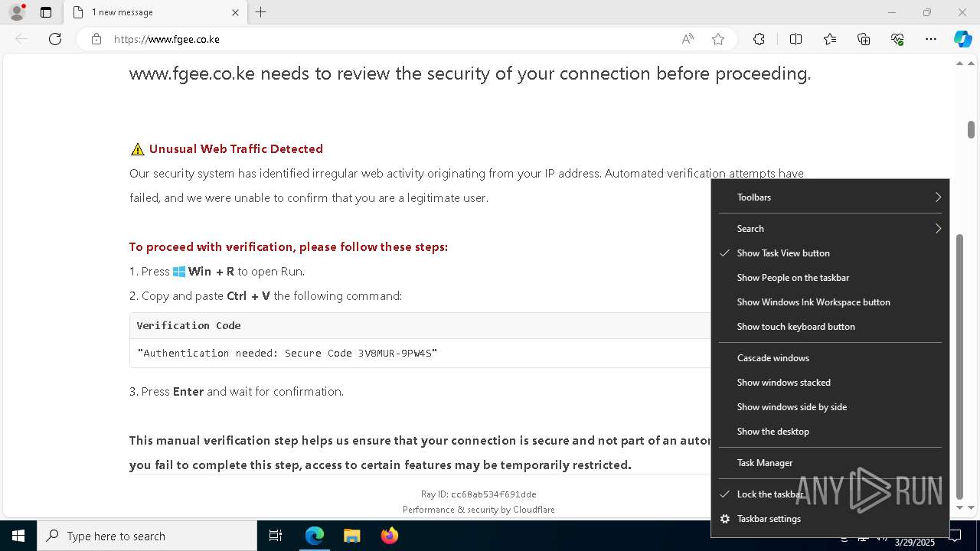Open Extensions puzzle icon
The width and height of the screenshot is (980, 551).
pos(759,39)
